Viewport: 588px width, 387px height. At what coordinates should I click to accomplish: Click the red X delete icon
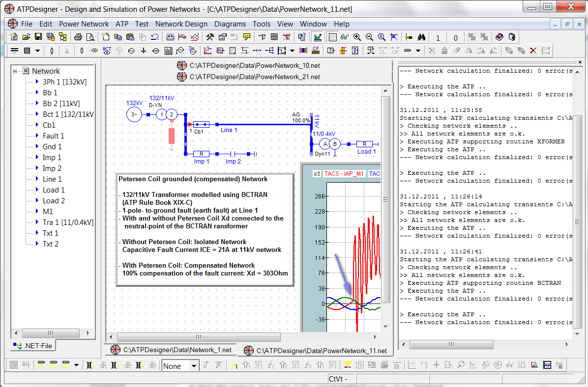tap(533, 50)
